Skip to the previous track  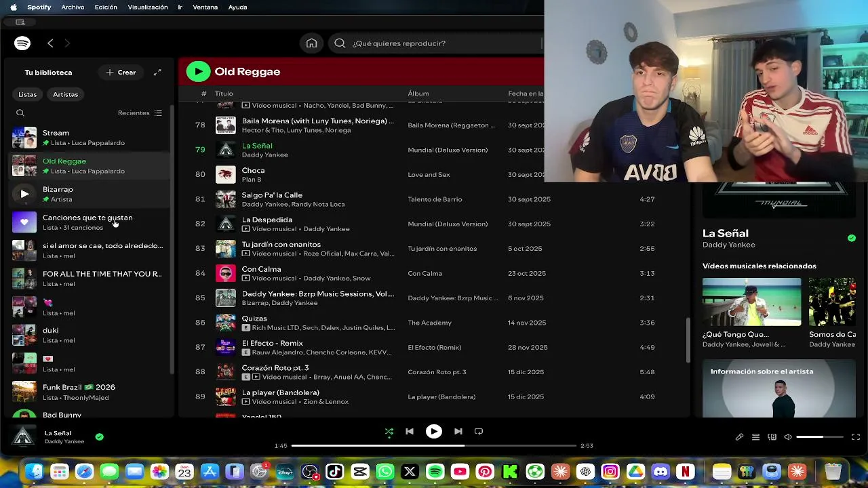pyautogui.click(x=410, y=431)
